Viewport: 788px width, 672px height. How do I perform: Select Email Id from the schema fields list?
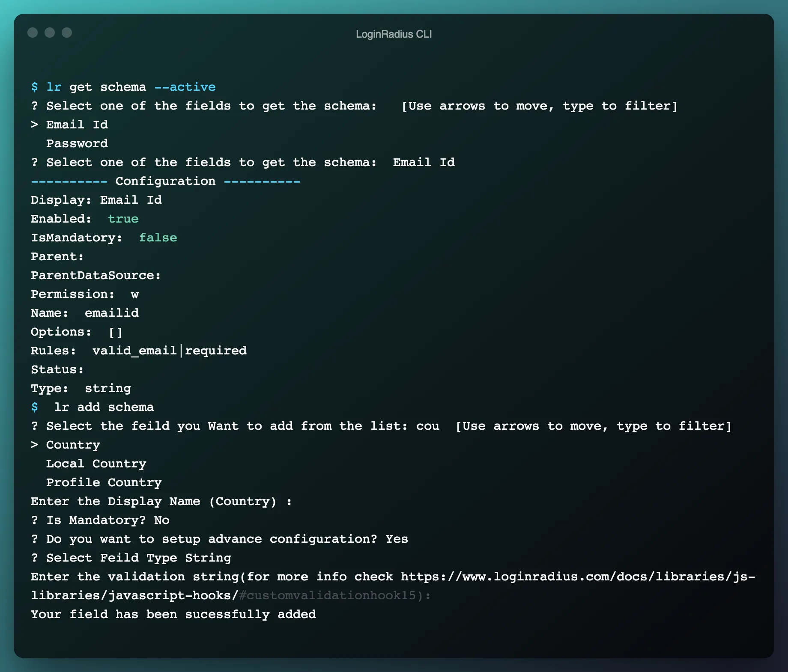tap(76, 124)
